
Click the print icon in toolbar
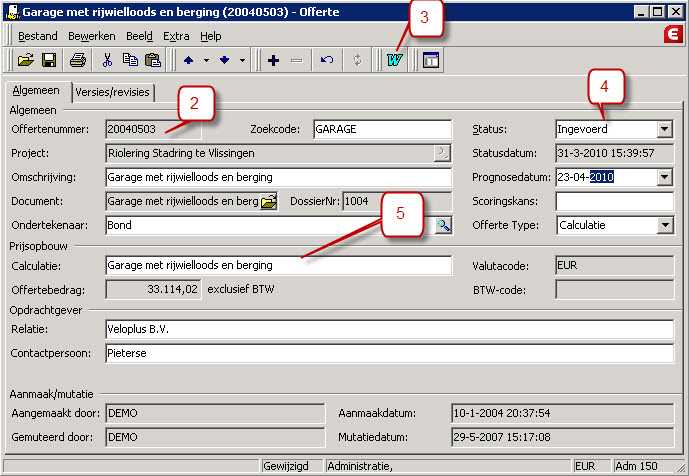pyautogui.click(x=78, y=60)
